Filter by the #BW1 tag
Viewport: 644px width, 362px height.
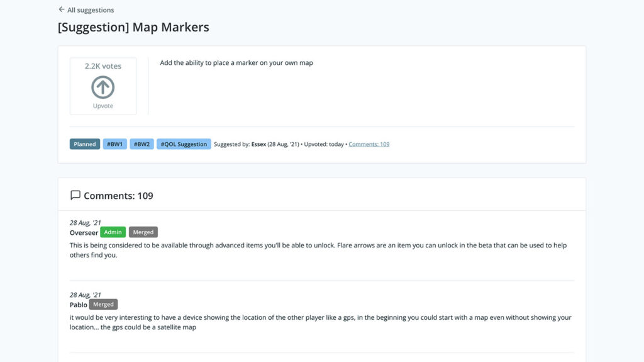pyautogui.click(x=114, y=144)
